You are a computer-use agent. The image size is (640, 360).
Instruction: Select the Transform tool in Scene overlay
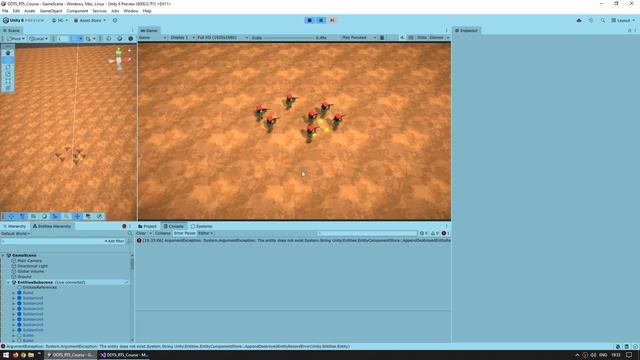pyautogui.click(x=8, y=88)
